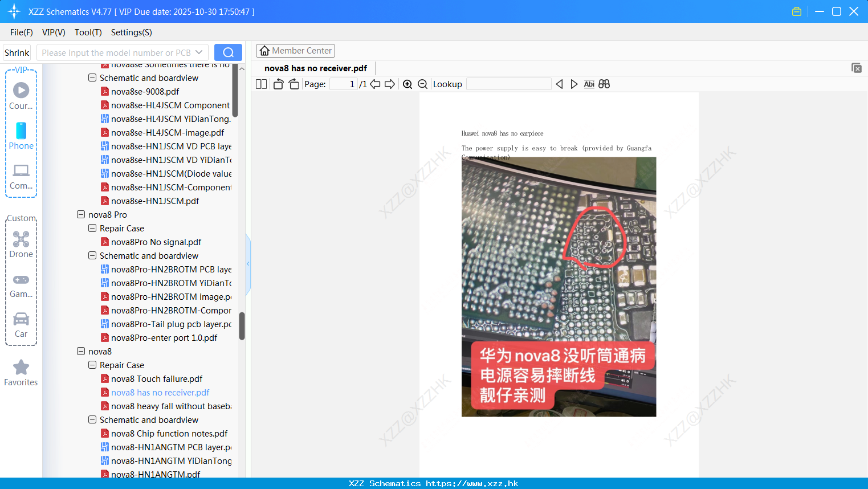Collapse Schematic and boardview under nova8
Viewport: 868px width, 489px height.
[x=92, y=420]
